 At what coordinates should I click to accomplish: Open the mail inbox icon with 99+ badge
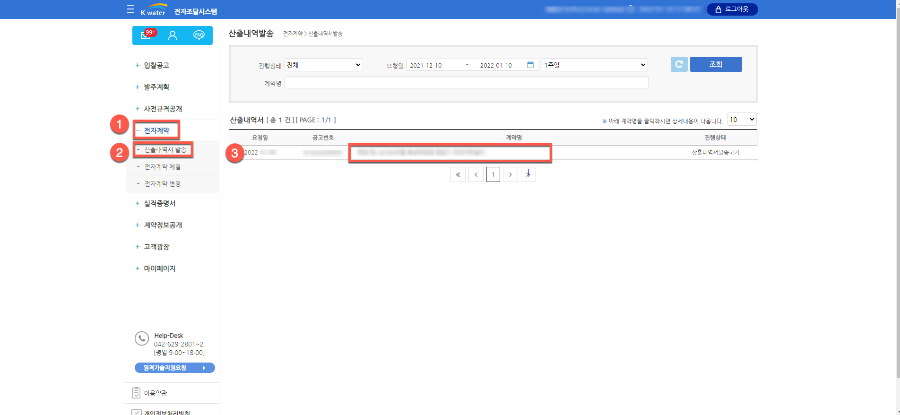click(x=146, y=35)
